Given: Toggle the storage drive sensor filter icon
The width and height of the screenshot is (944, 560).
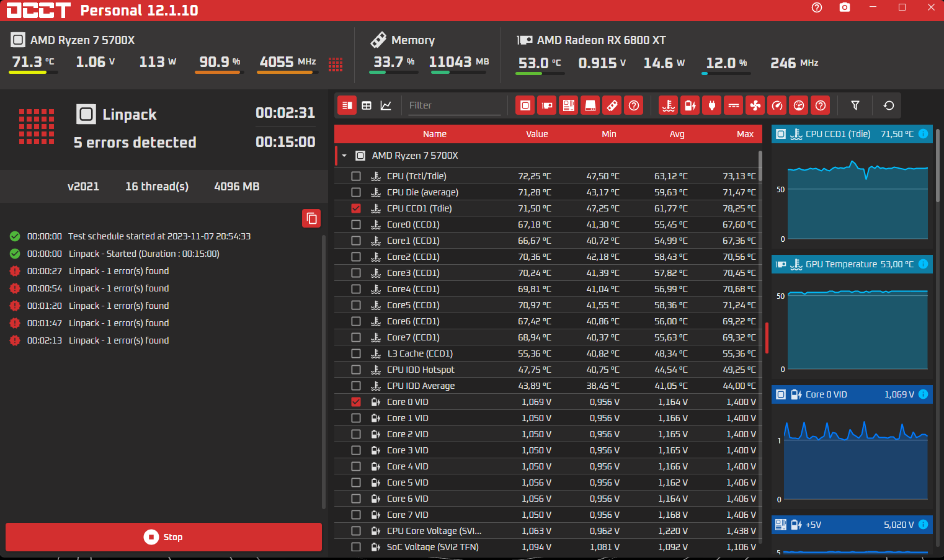Looking at the screenshot, I should [590, 105].
